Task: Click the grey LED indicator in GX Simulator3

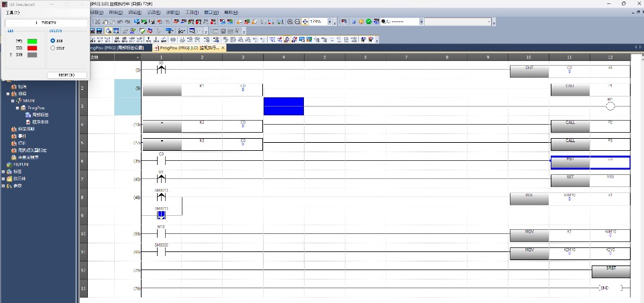Action: tap(32, 54)
